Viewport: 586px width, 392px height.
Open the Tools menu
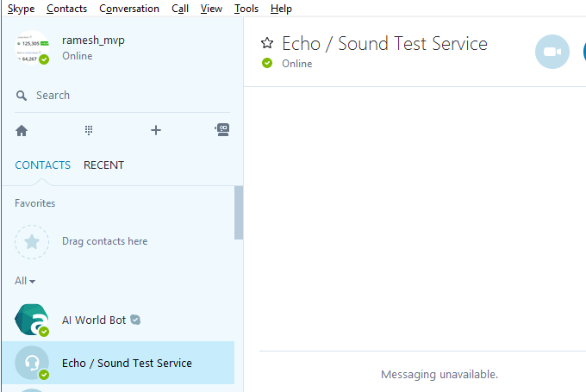(x=246, y=9)
